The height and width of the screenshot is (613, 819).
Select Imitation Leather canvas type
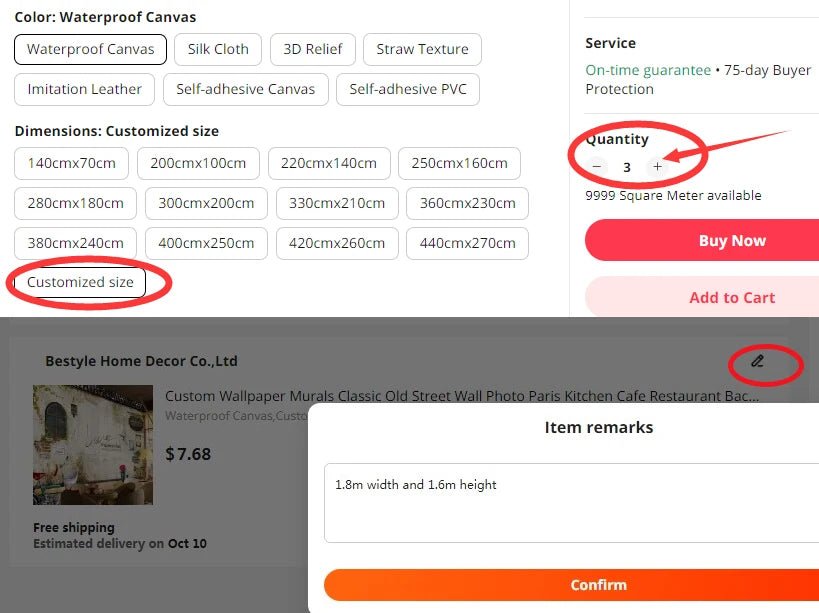pyautogui.click(x=83, y=89)
